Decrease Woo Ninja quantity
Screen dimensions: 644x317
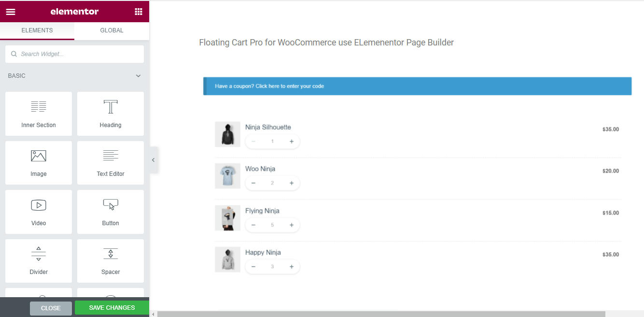click(x=253, y=183)
